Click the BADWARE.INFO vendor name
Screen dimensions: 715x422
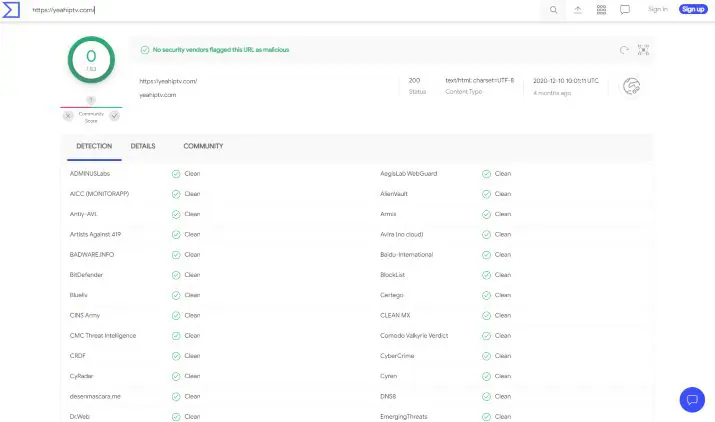click(x=92, y=255)
